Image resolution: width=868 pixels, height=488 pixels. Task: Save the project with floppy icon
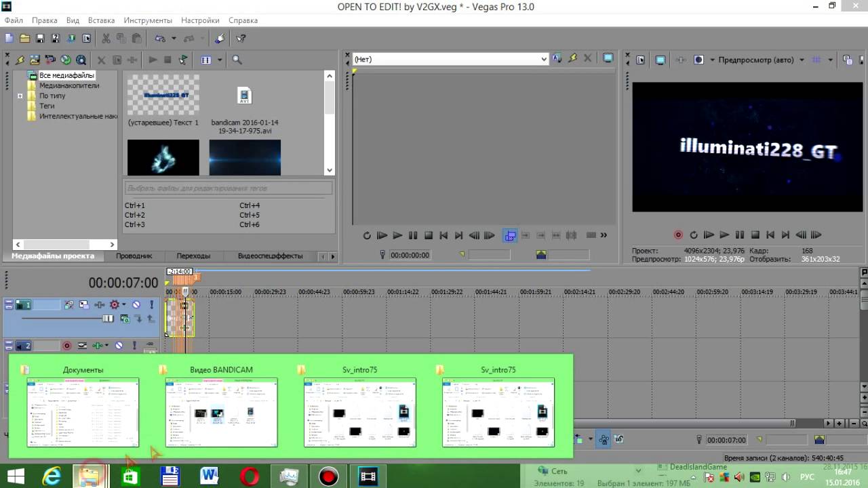pyautogui.click(x=40, y=39)
